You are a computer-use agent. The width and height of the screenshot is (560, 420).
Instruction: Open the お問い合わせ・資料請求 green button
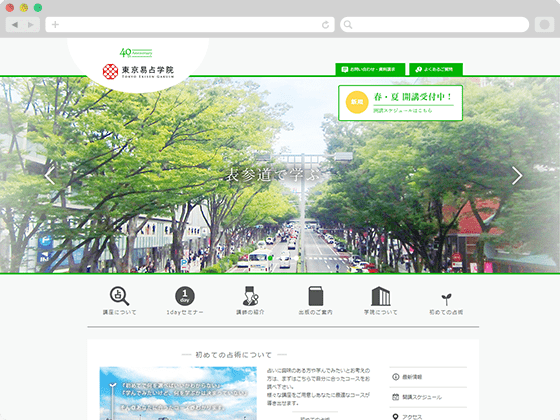click(370, 69)
